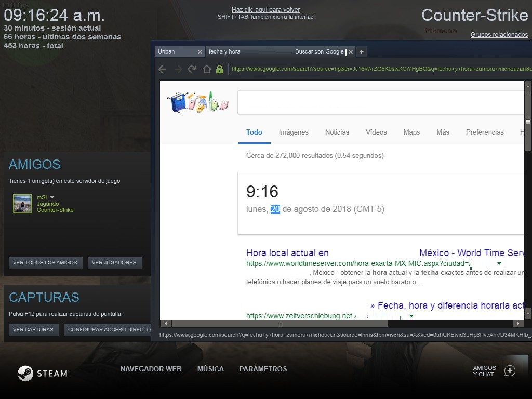Click the horizontal scrollbar thumb
The height and width of the screenshot is (399, 532).
pos(280,323)
